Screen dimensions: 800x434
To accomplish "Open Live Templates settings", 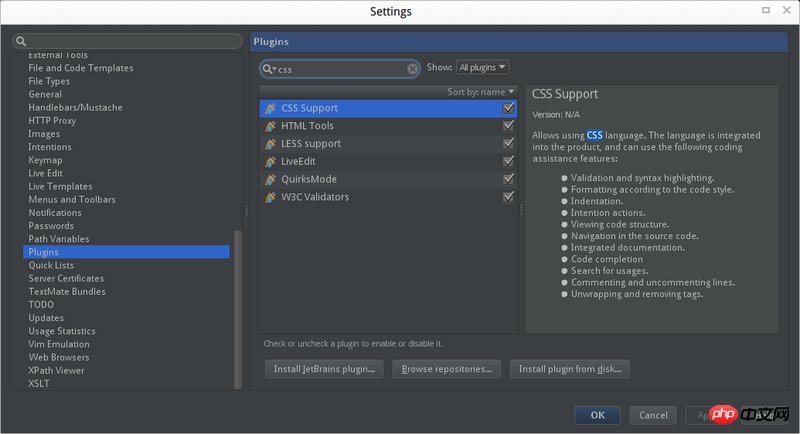I will [60, 187].
